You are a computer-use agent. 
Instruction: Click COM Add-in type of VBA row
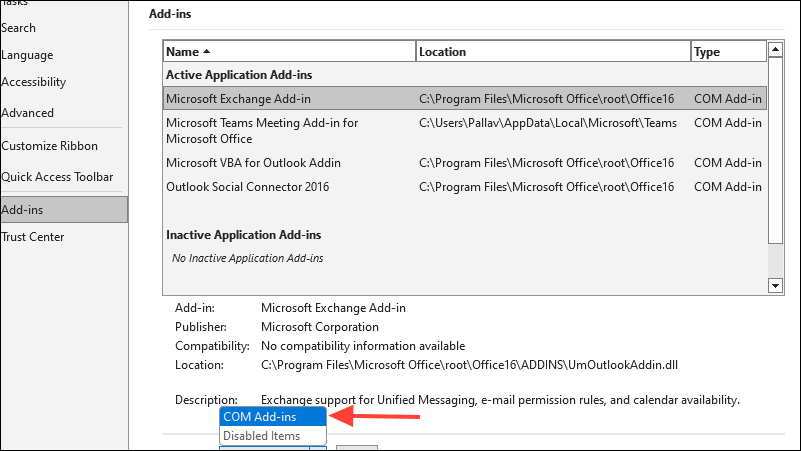point(727,163)
